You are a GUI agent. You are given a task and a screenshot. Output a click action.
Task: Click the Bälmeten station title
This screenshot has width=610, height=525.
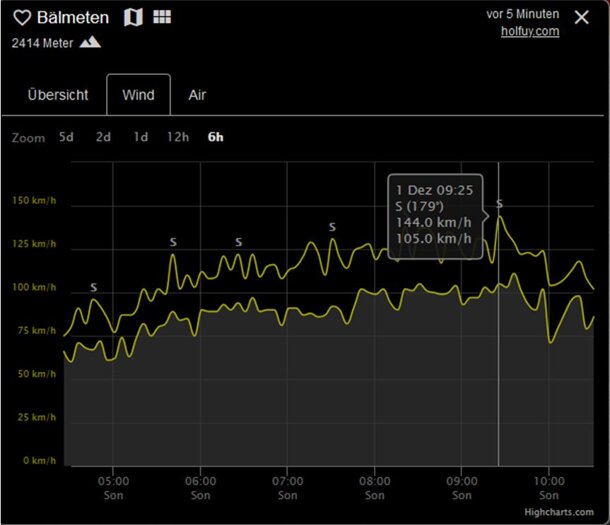pos(72,18)
